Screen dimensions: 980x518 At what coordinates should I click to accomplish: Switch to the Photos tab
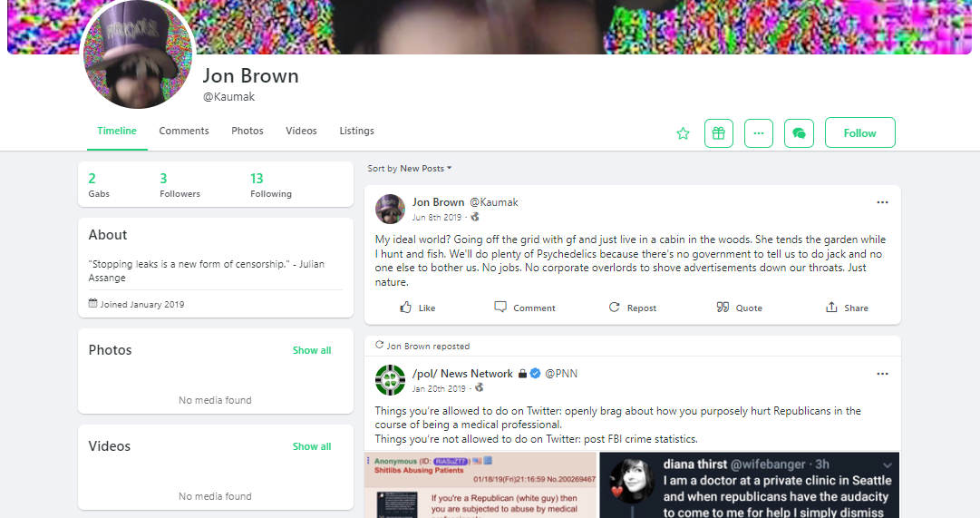pyautogui.click(x=247, y=131)
